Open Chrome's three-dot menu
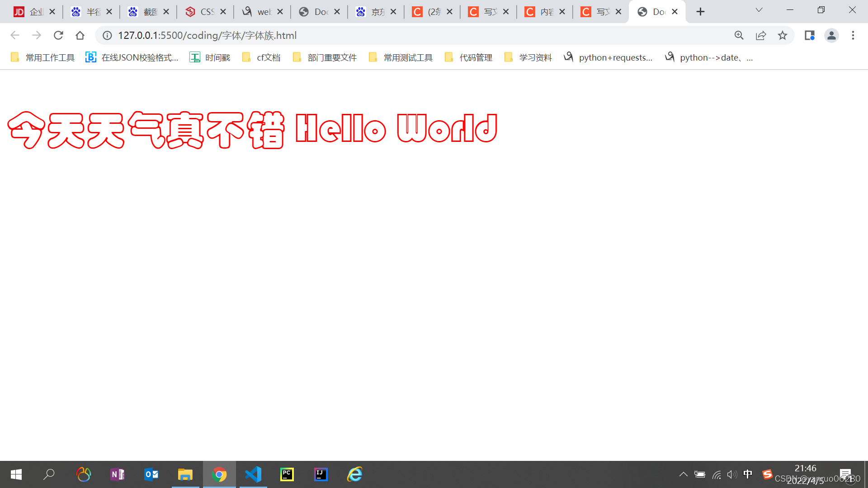Image resolution: width=868 pixels, height=488 pixels. [853, 35]
